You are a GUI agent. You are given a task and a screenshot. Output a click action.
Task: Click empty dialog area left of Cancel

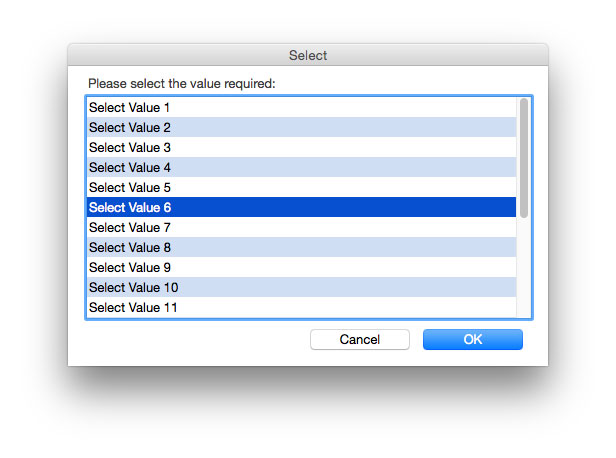[x=196, y=339]
